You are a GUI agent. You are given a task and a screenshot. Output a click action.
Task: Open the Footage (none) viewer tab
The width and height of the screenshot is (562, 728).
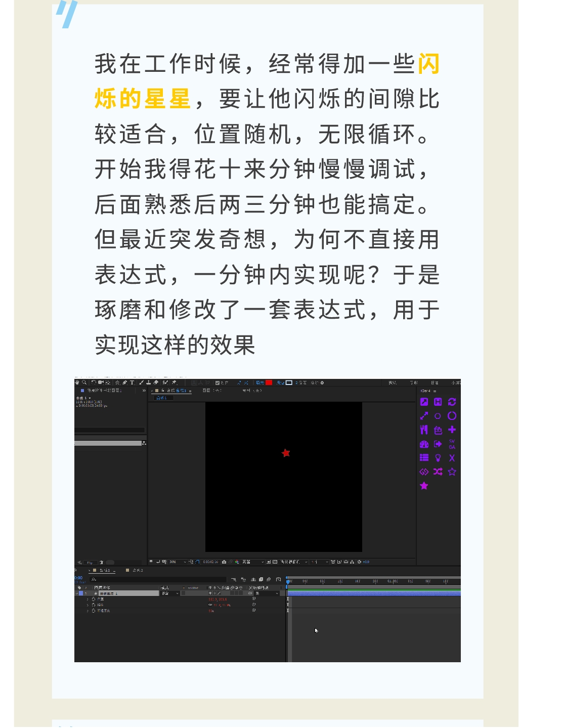click(252, 391)
